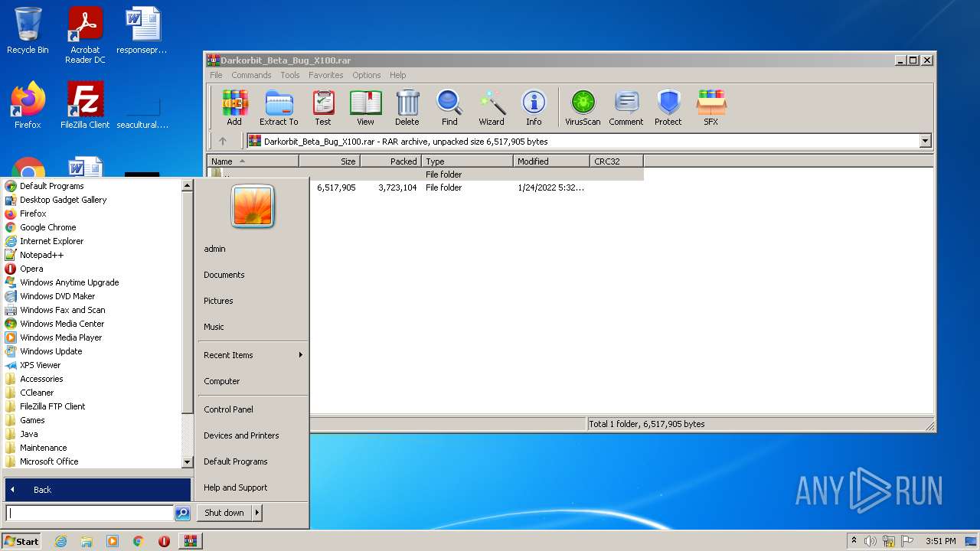
Task: Click the user account picture in Start menu
Action: (253, 206)
